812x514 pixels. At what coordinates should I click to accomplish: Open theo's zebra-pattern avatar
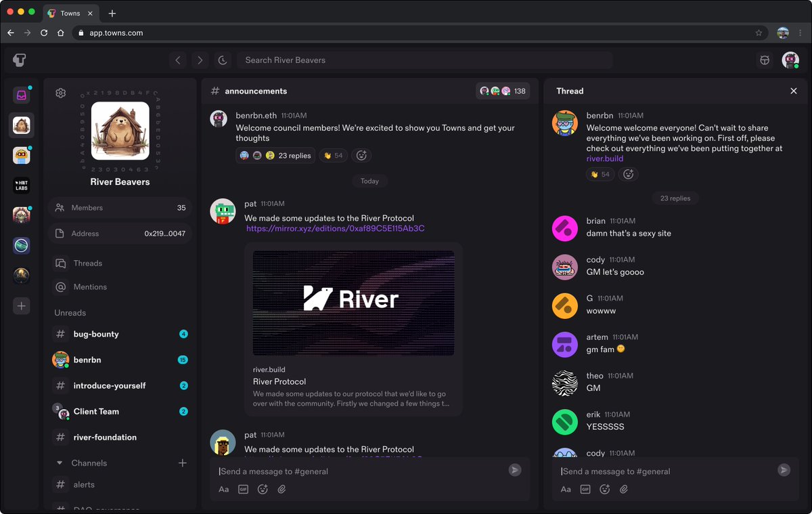coord(565,383)
